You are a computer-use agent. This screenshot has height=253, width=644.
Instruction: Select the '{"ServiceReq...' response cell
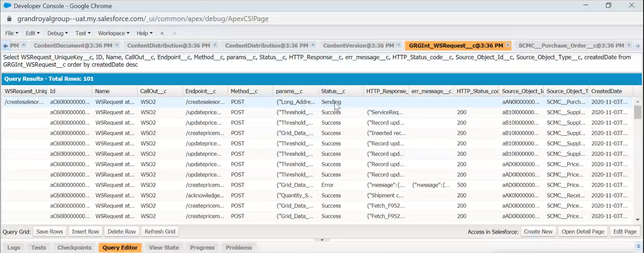tap(386, 112)
